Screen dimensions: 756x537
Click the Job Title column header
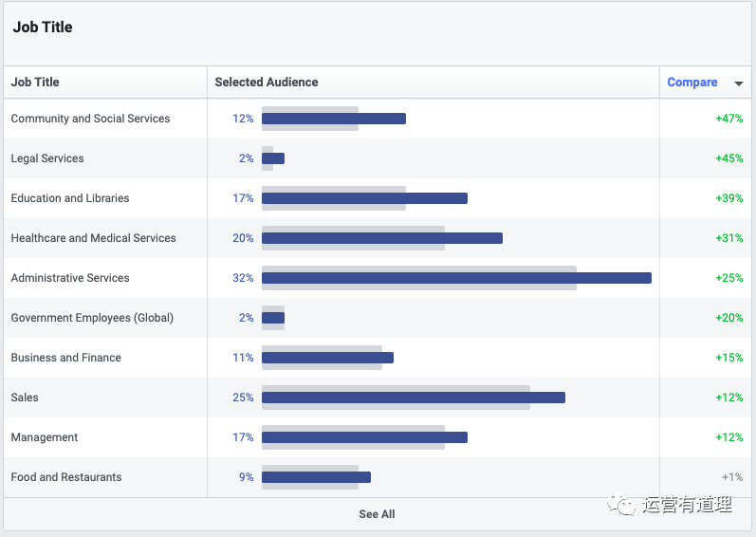[x=35, y=83]
